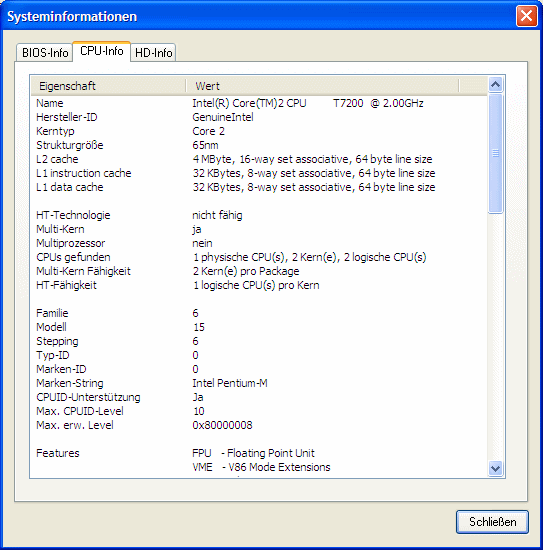The width and height of the screenshot is (543, 550).
Task: Click the Wert column header
Action: click(x=322, y=86)
